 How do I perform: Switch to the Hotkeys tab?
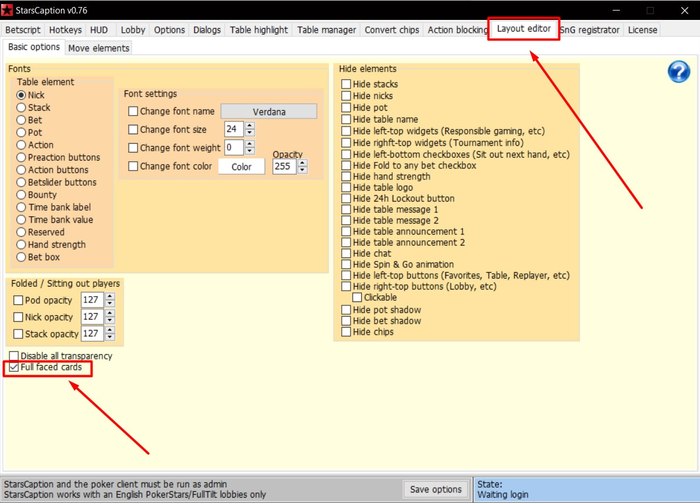(65, 30)
